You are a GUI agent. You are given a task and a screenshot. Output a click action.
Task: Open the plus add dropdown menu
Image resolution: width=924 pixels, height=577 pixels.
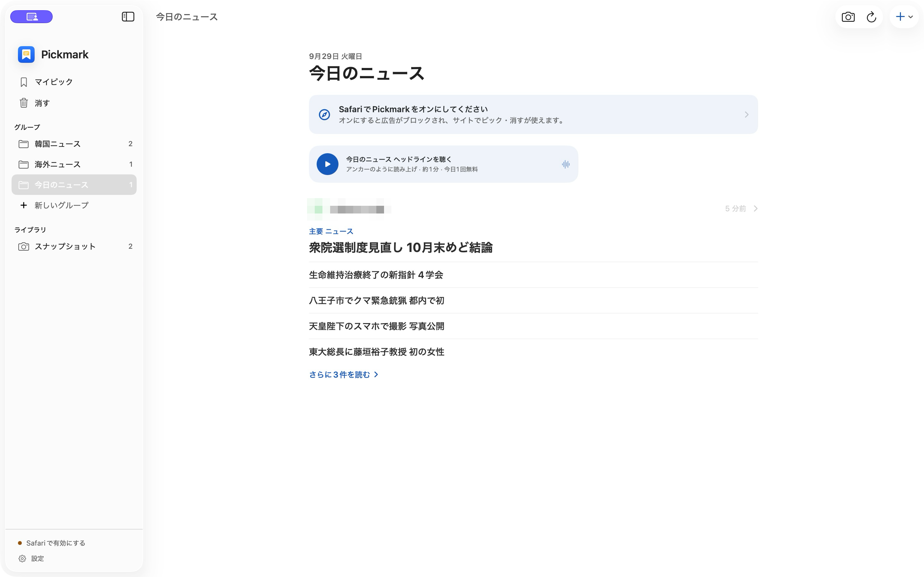(x=904, y=17)
